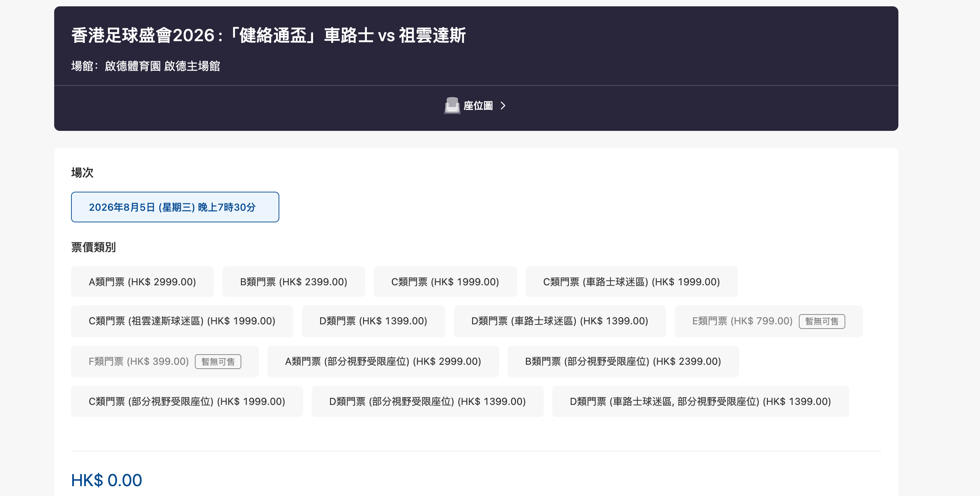980x496 pixels.
Task: Select C類門票 車路士球迷區 option
Action: click(x=631, y=282)
